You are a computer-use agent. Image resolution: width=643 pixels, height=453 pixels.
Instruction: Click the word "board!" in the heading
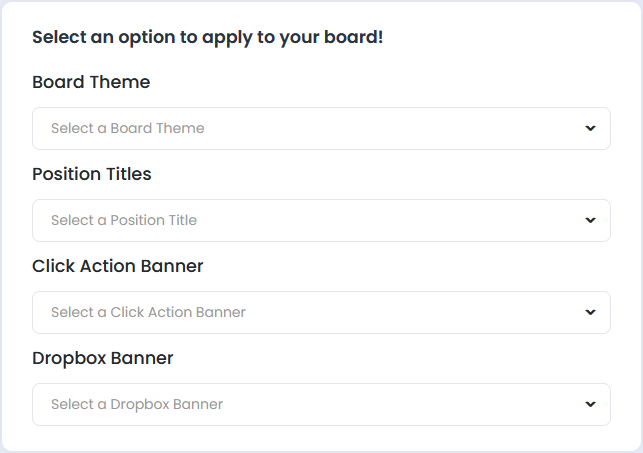coord(358,38)
